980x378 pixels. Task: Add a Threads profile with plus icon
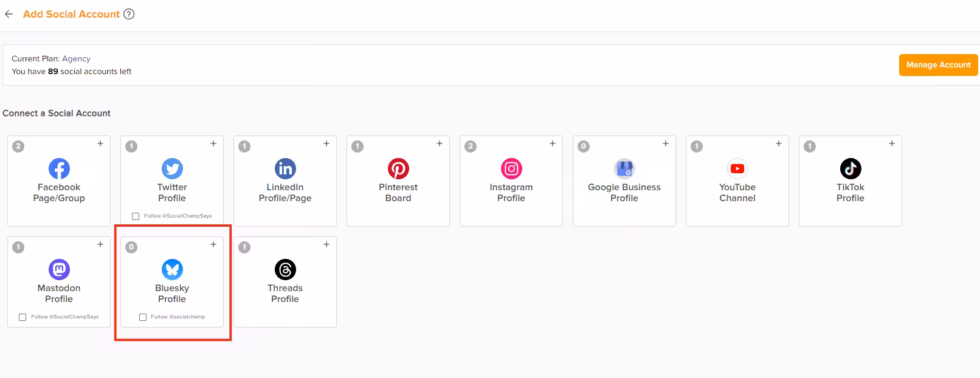pyautogui.click(x=326, y=244)
